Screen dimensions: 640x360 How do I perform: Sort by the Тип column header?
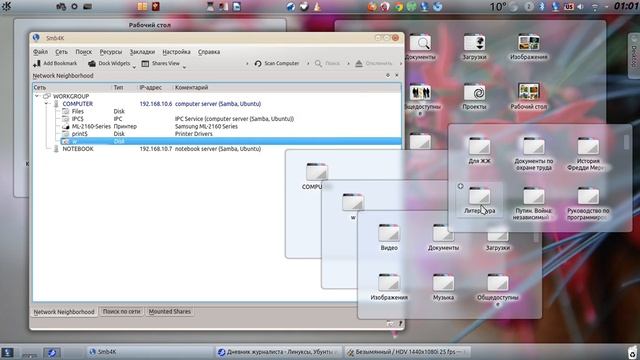click(124, 87)
